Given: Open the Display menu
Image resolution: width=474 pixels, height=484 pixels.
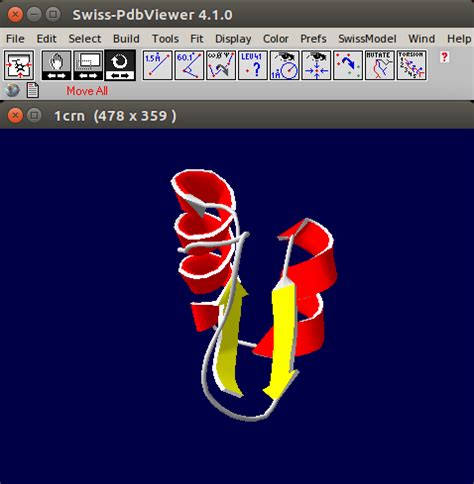Looking at the screenshot, I should tap(233, 39).
